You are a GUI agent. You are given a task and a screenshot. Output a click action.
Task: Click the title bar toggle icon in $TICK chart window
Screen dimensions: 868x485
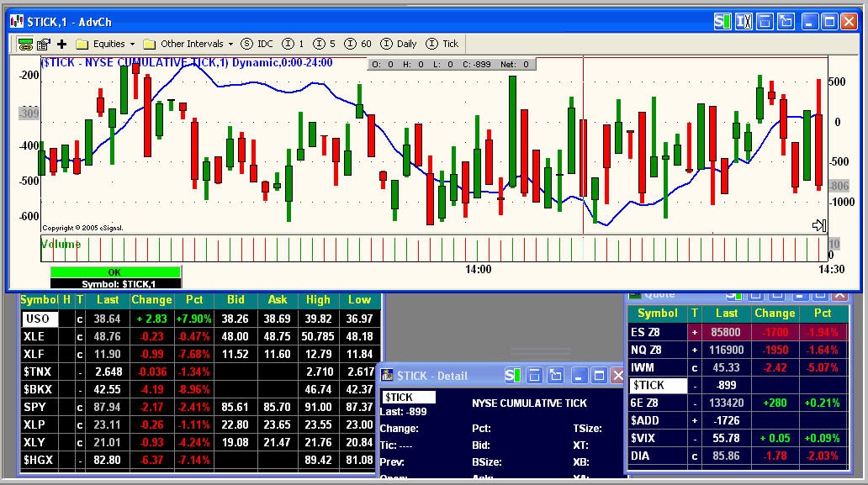point(765,22)
